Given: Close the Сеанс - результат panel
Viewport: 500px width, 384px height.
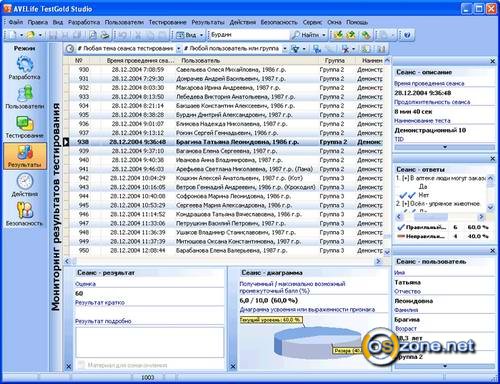Looking at the screenshot, I should coord(68,367).
